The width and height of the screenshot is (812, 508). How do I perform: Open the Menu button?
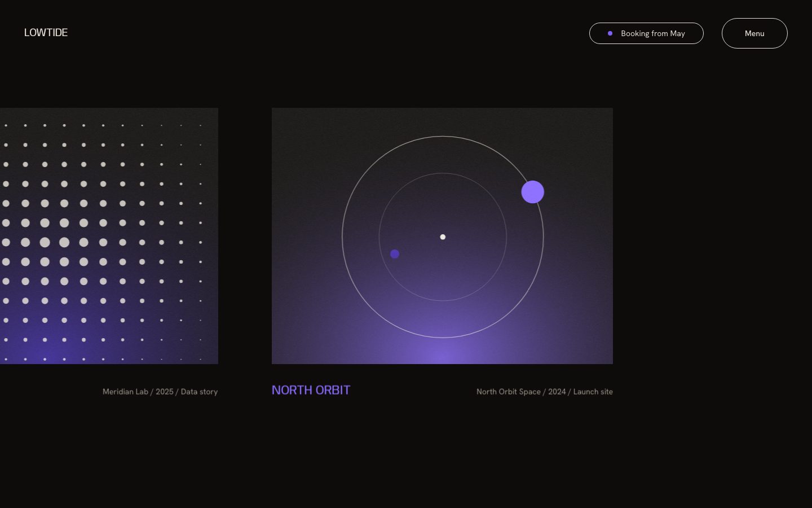[754, 33]
